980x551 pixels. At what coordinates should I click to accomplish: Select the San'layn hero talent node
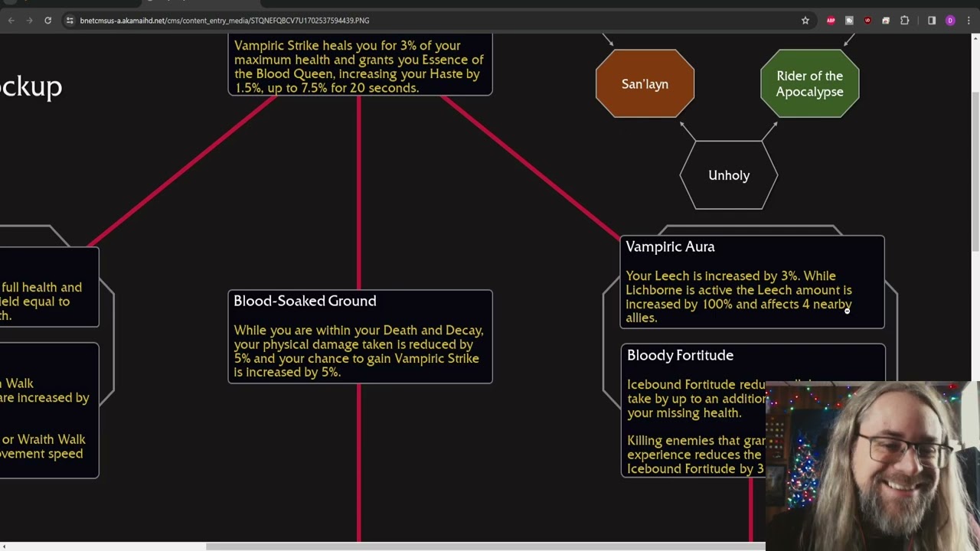645,84
